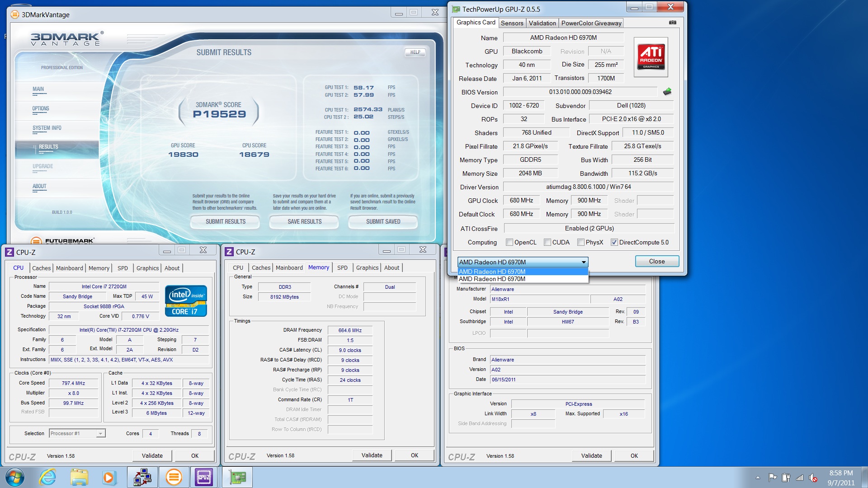Click volume speaker tray icon

click(813, 477)
